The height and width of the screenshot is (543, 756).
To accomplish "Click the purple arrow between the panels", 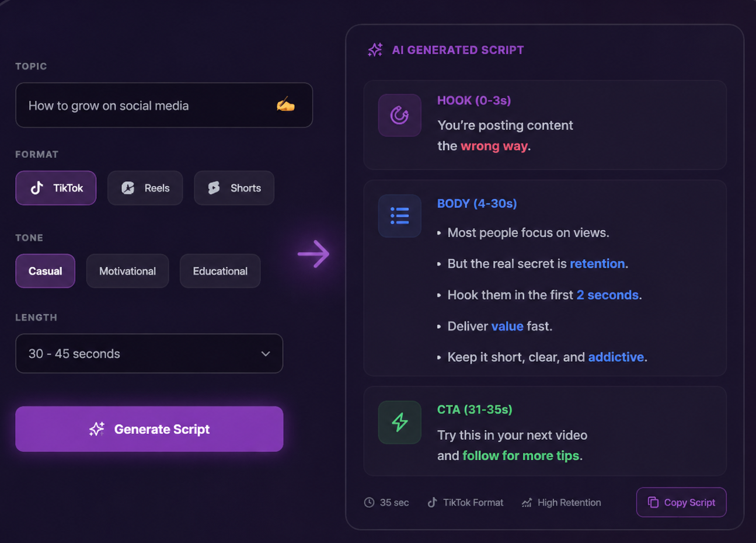I will coord(313,254).
